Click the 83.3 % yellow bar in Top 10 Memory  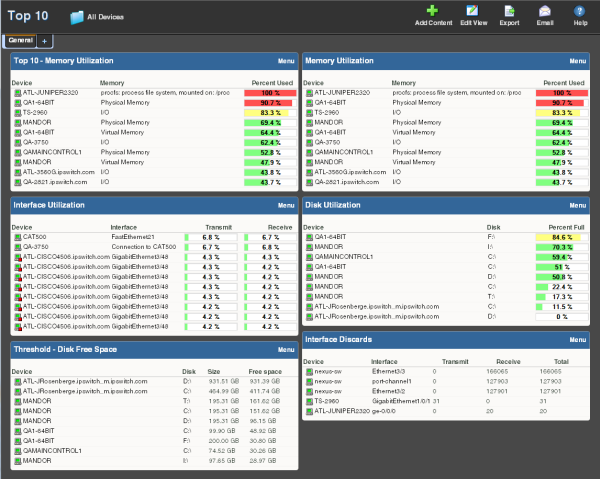pos(270,113)
